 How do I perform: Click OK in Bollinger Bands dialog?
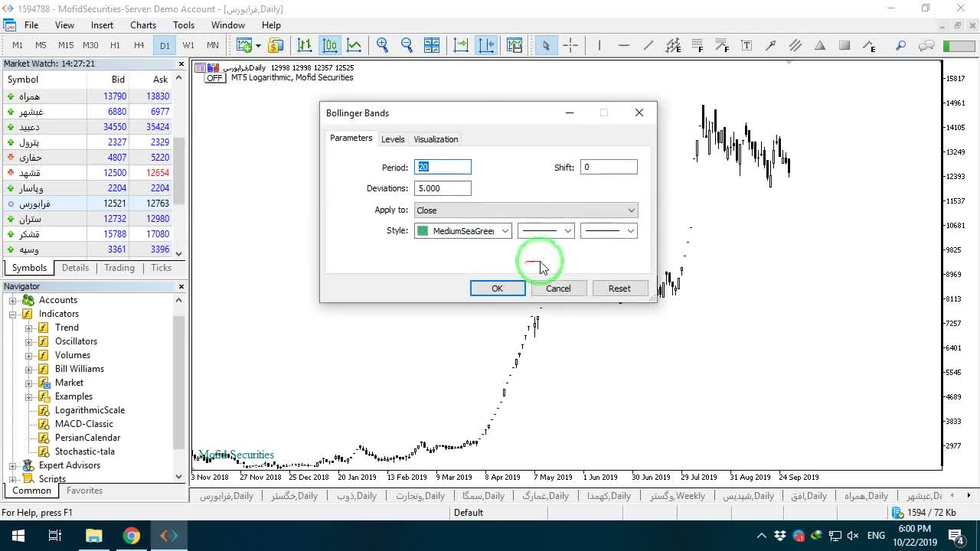point(498,289)
